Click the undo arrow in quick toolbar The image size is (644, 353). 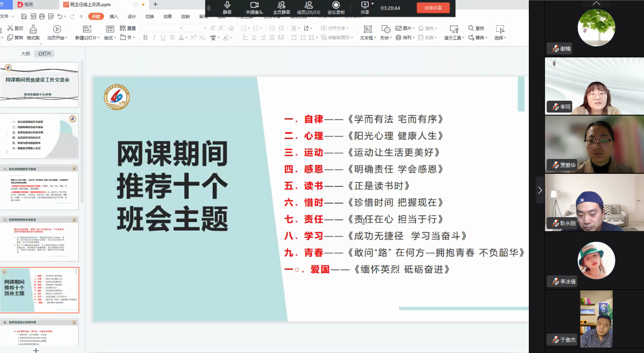click(60, 17)
